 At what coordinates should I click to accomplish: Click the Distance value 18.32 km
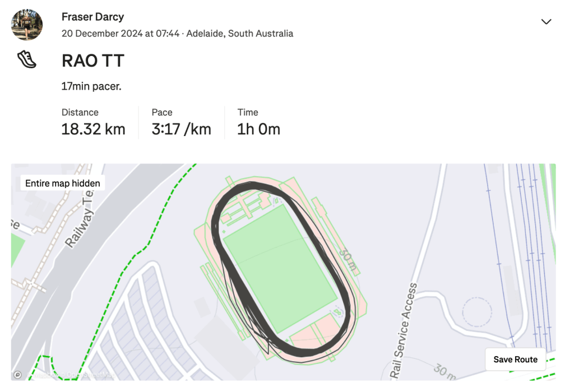click(93, 129)
